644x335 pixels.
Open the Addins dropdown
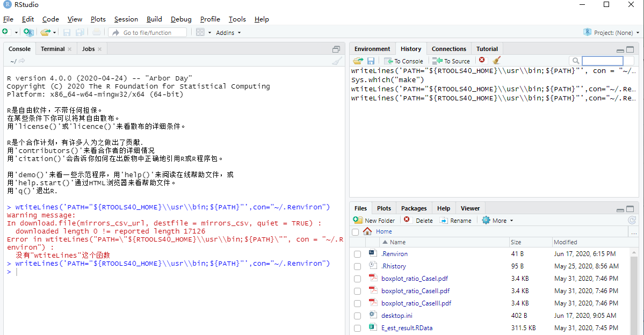(x=228, y=32)
